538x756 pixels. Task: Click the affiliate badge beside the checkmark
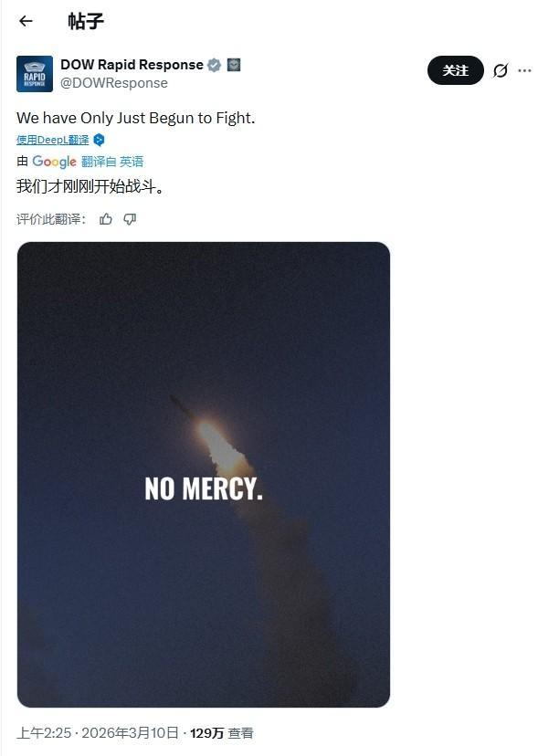pyautogui.click(x=233, y=65)
